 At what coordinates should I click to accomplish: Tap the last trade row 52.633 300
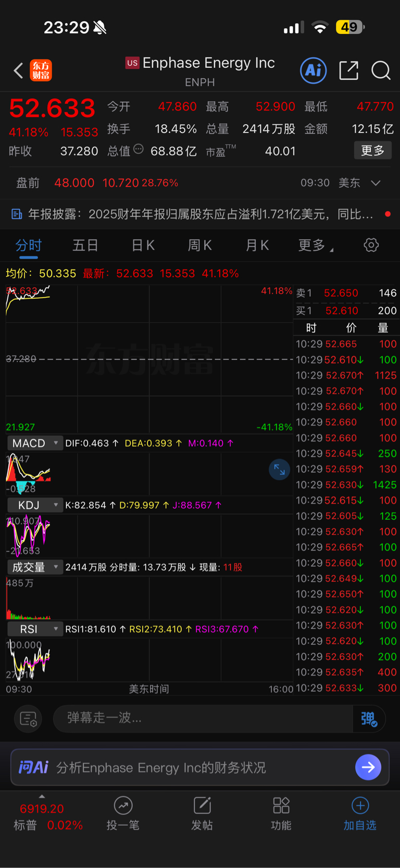(346, 688)
